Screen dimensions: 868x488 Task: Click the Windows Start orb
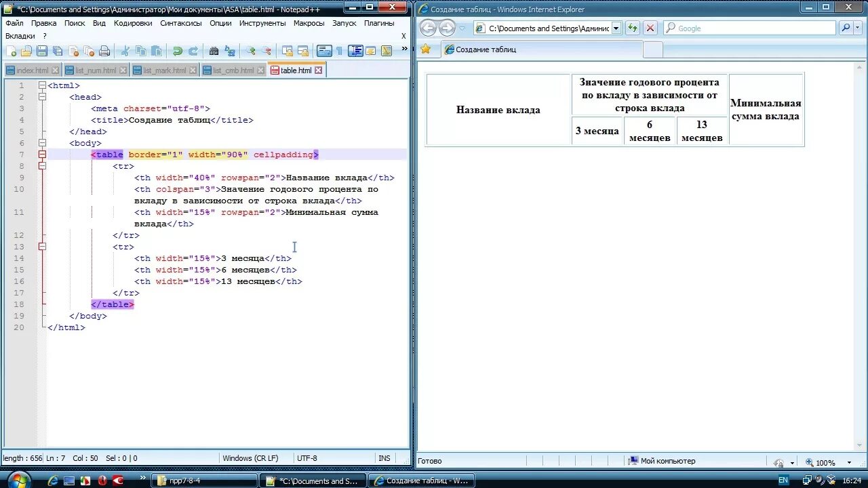[18, 480]
